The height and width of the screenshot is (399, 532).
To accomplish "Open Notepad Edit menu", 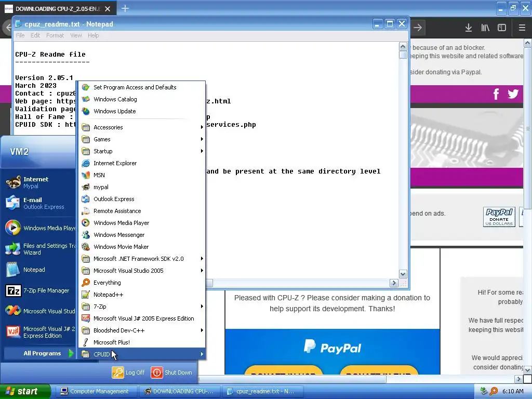I will (x=35, y=35).
